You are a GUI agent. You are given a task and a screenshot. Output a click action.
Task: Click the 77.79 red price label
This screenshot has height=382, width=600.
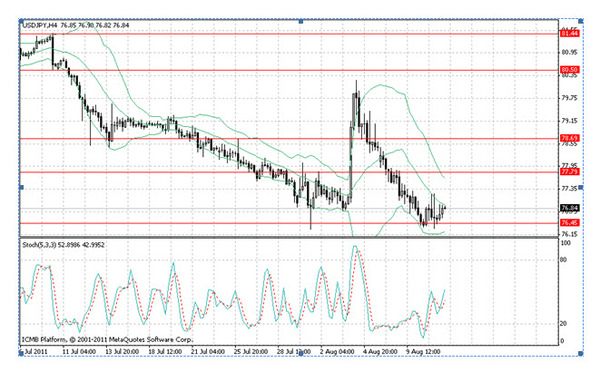point(570,171)
